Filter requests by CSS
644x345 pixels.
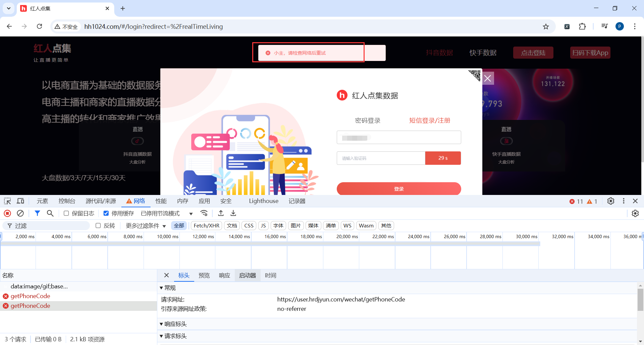[x=249, y=226]
